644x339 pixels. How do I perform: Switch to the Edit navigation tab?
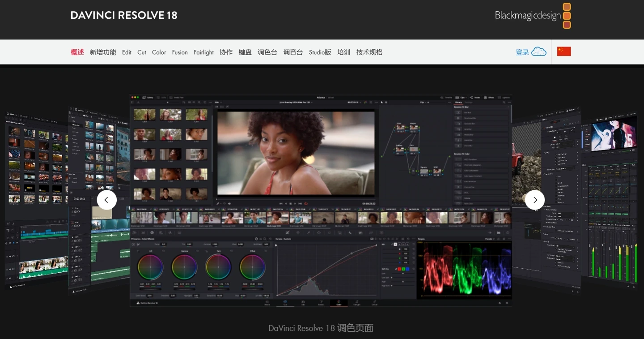(127, 52)
